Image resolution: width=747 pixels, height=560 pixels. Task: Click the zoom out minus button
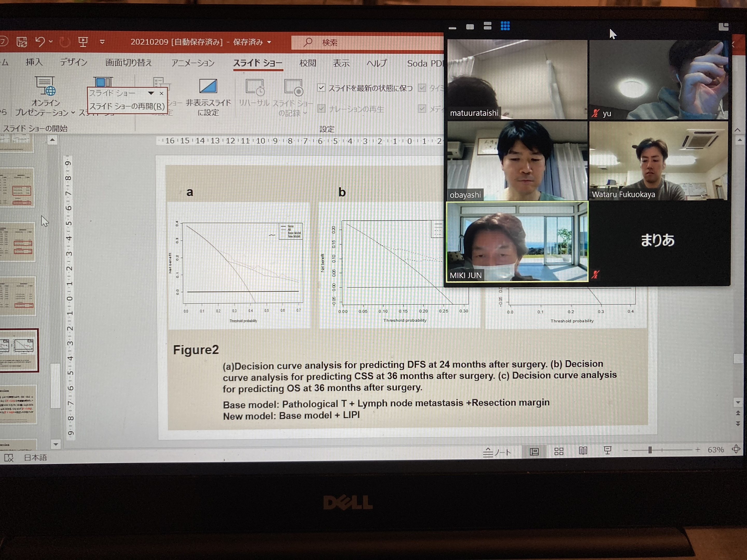[626, 450]
